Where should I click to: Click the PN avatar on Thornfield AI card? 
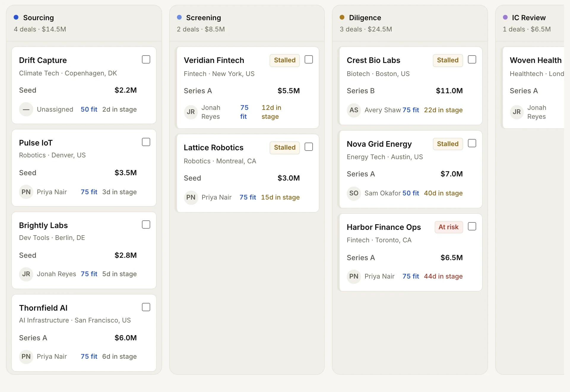click(26, 356)
